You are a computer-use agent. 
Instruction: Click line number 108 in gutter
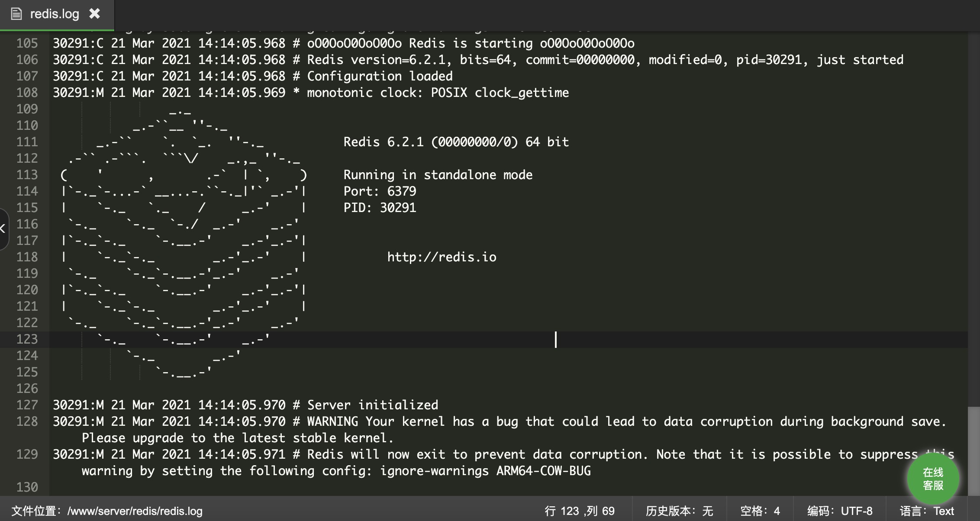27,93
